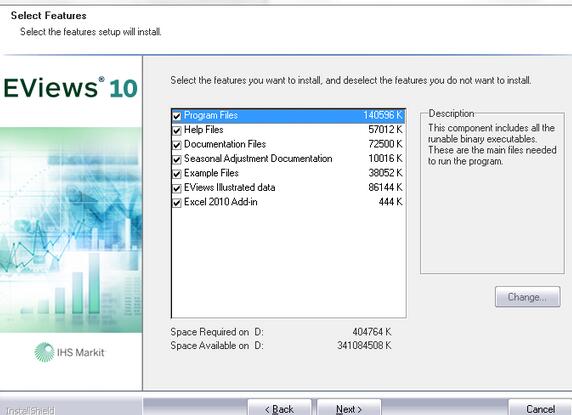Toggle Seasonal Adjustment Documentation checkbox
Screen dimensions: 572x415
pos(177,159)
